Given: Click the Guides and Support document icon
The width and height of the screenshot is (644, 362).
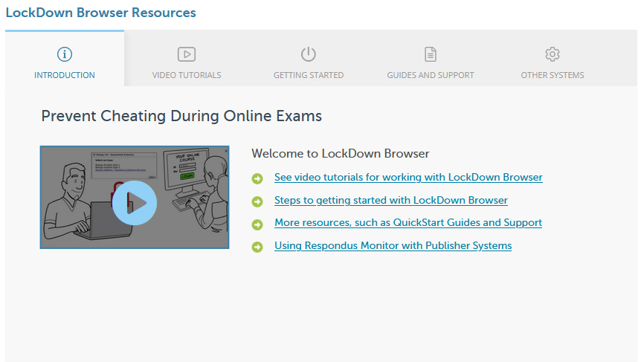Looking at the screenshot, I should [x=431, y=54].
